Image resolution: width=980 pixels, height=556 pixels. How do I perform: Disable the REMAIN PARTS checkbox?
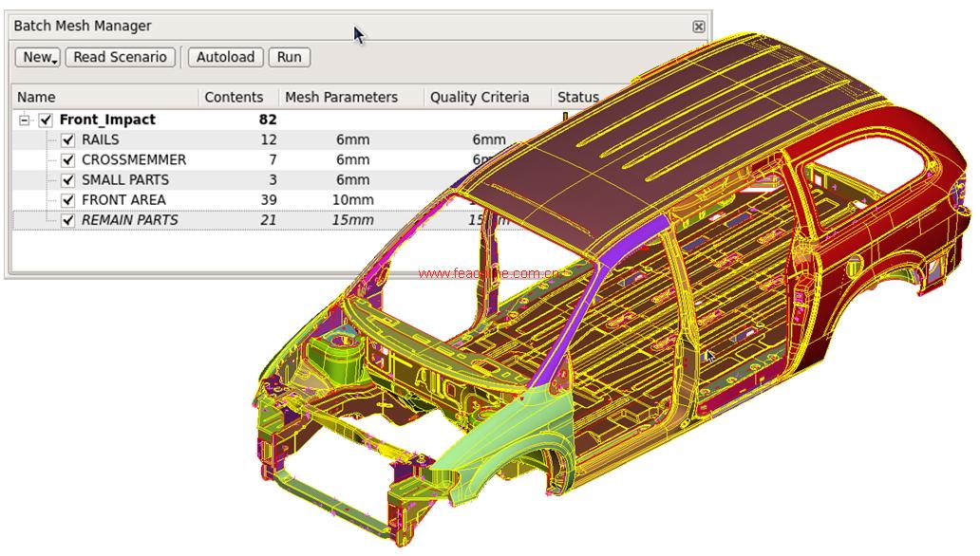68,220
